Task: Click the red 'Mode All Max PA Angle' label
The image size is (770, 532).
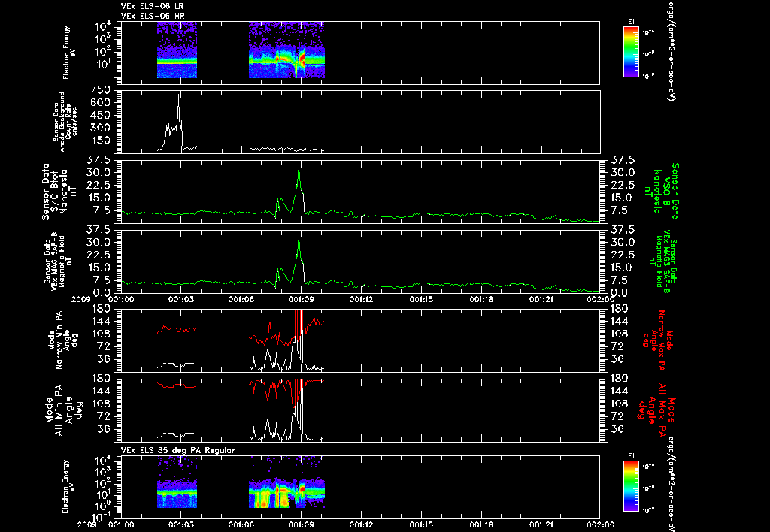Action: tap(656, 409)
